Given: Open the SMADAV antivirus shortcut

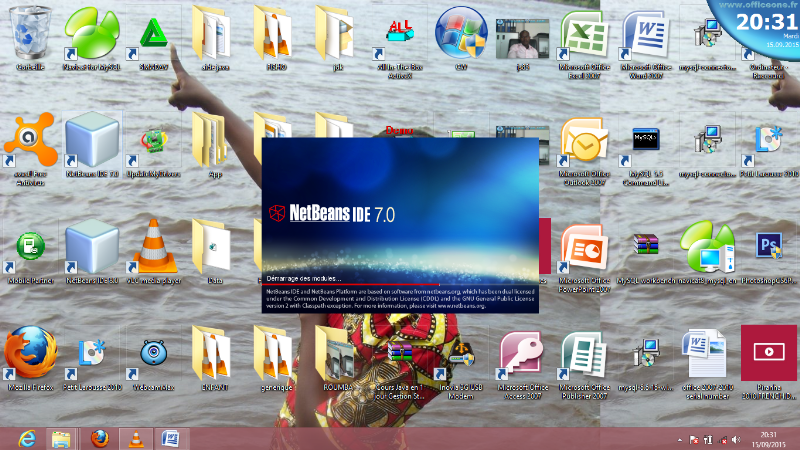Looking at the screenshot, I should (x=154, y=38).
